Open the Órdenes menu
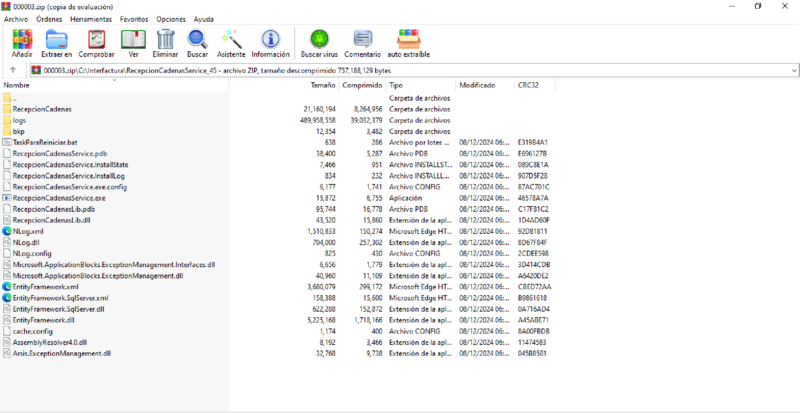 (x=49, y=19)
